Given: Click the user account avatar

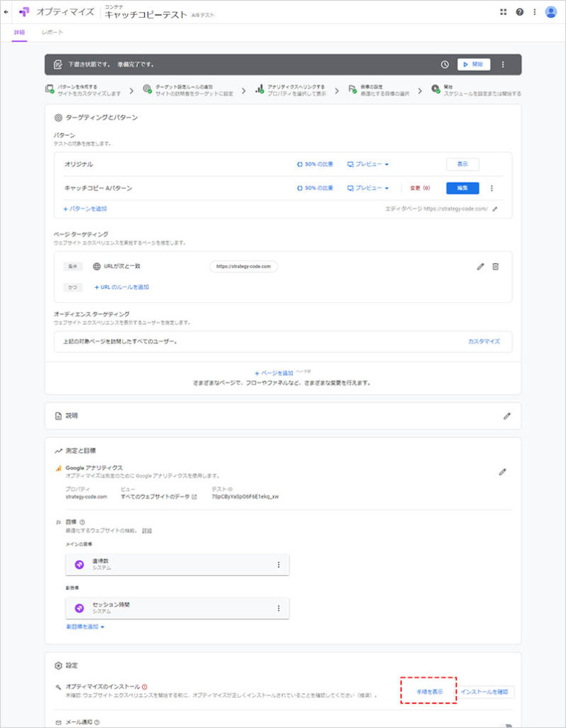Looking at the screenshot, I should 550,12.
